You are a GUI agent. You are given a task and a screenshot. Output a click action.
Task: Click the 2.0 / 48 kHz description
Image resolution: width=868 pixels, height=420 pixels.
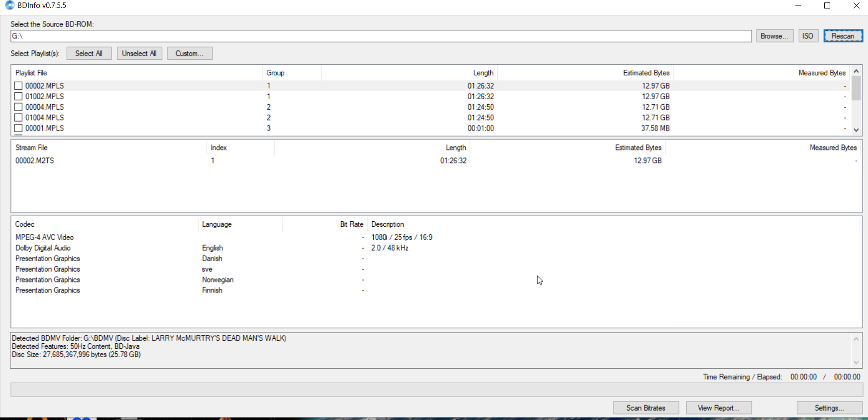coord(390,248)
